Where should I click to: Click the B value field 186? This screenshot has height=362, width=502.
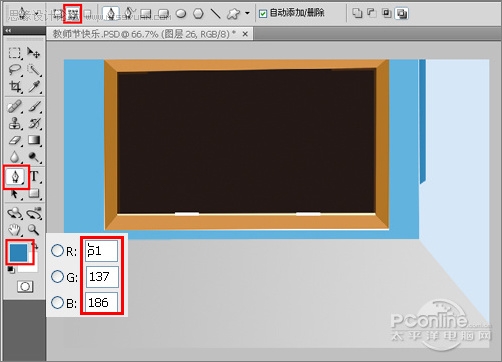point(102,302)
